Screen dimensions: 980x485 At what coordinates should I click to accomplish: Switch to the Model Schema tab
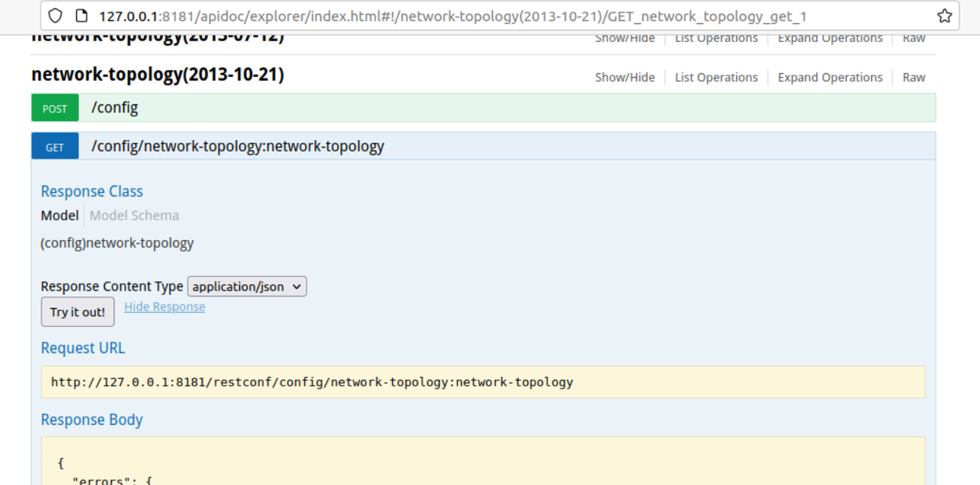point(134,215)
